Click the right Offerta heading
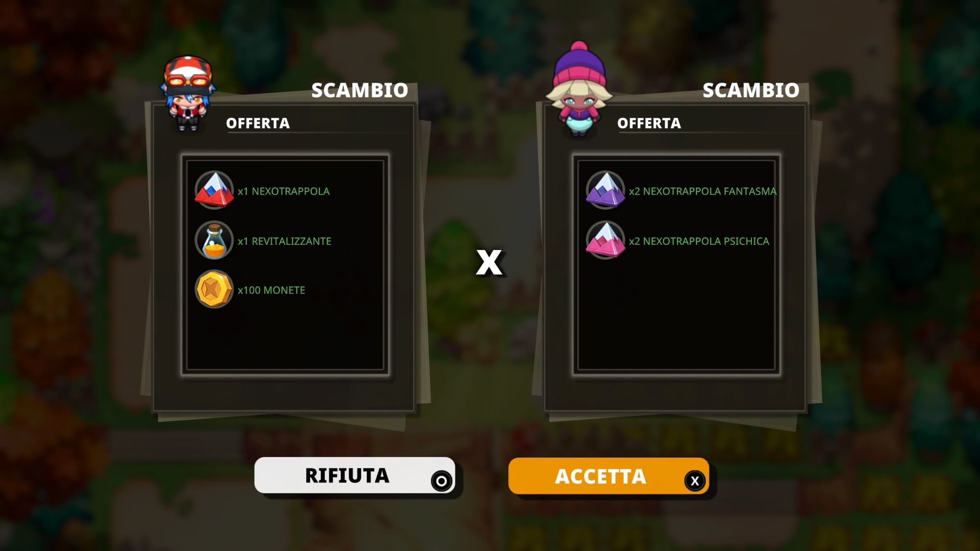Image resolution: width=980 pixels, height=551 pixels. (649, 123)
